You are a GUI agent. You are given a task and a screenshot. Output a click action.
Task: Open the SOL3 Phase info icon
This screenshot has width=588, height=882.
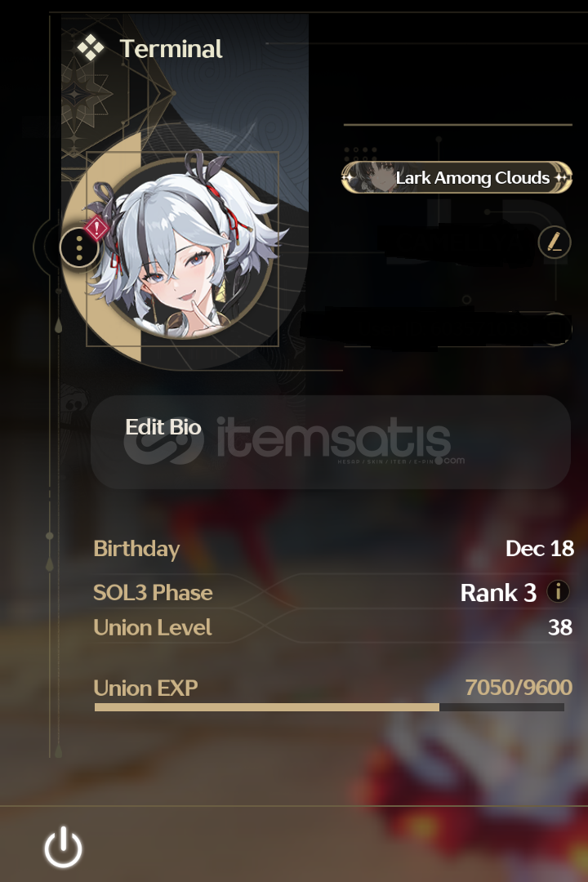click(558, 592)
